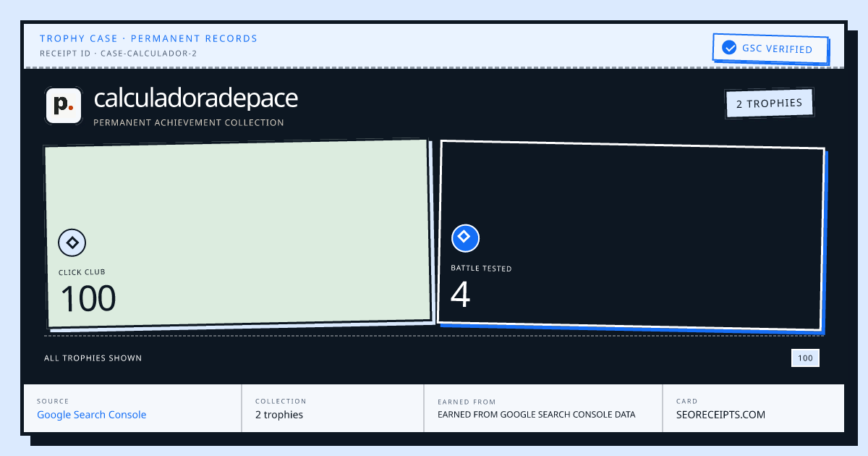Click the SOURCE footer label

[53, 401]
